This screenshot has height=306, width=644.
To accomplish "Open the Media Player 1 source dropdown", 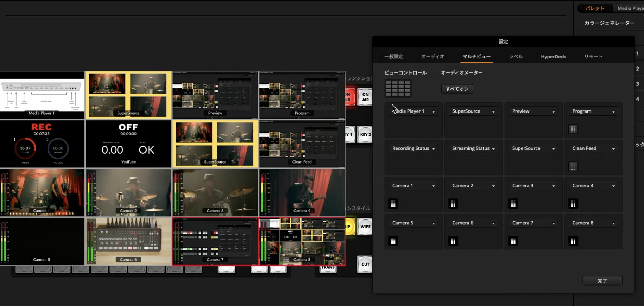I will 413,111.
